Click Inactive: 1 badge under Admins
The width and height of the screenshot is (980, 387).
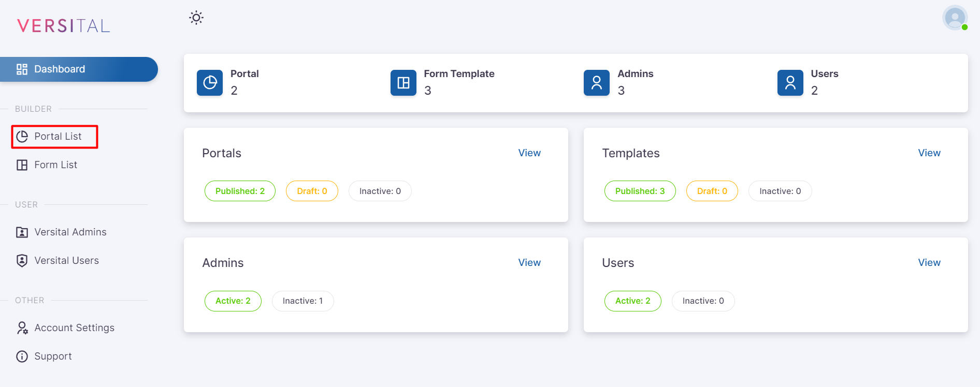click(x=302, y=301)
